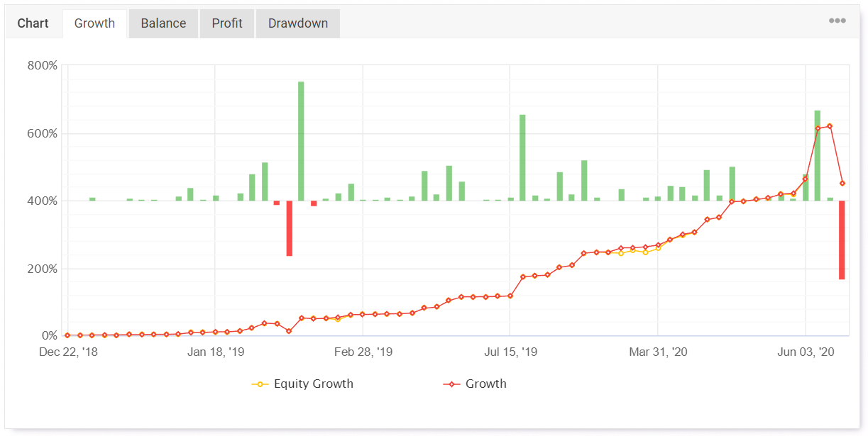Click the Chart heading label

click(33, 23)
